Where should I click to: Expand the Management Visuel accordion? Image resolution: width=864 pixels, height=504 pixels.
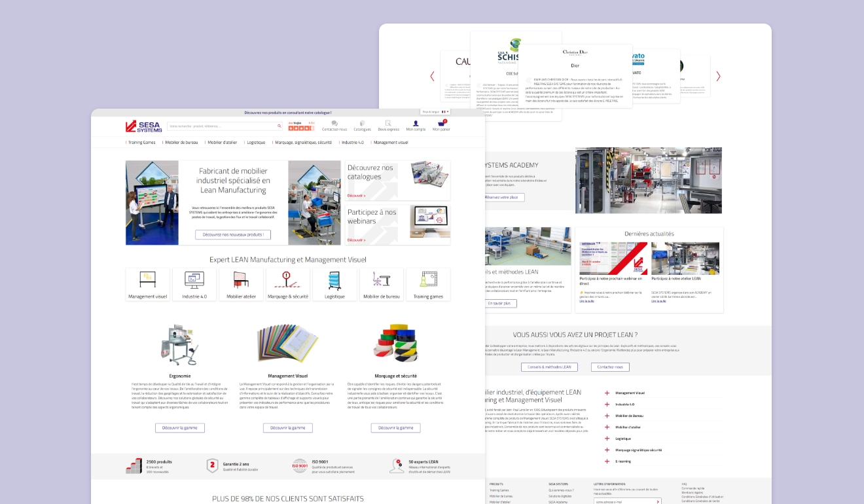point(607,393)
